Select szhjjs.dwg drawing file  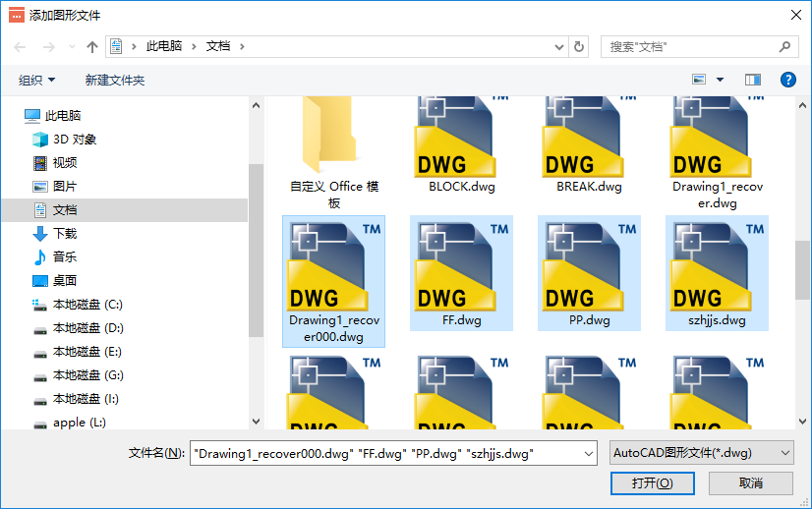pos(717,270)
